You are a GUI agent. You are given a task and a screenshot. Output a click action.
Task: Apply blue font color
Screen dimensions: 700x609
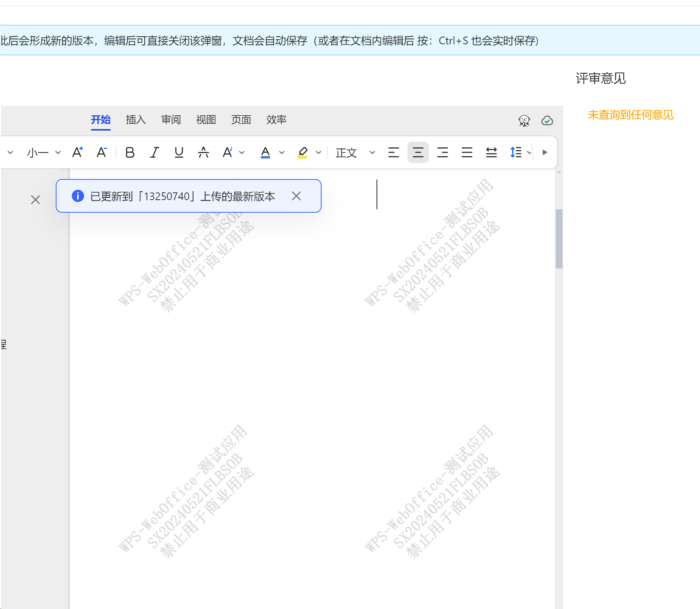[265, 152]
